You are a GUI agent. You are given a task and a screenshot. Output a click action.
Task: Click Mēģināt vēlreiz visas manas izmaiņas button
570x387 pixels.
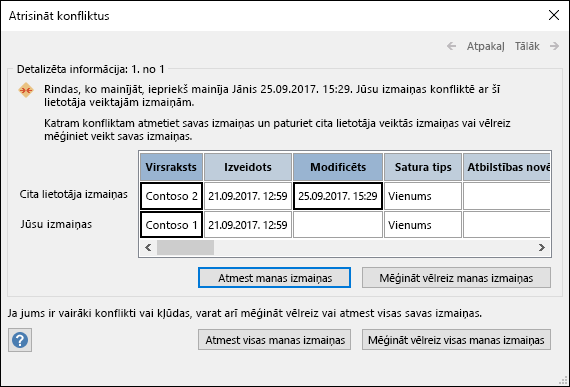point(456,340)
